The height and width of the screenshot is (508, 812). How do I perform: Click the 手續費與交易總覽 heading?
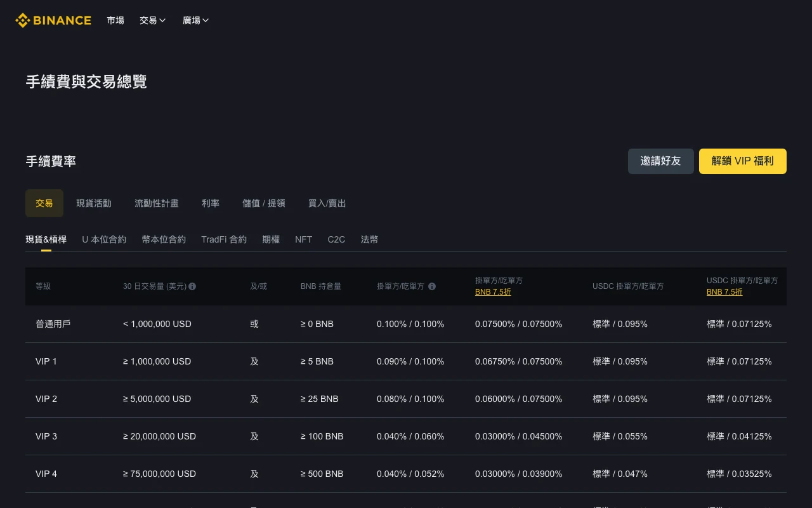click(86, 81)
